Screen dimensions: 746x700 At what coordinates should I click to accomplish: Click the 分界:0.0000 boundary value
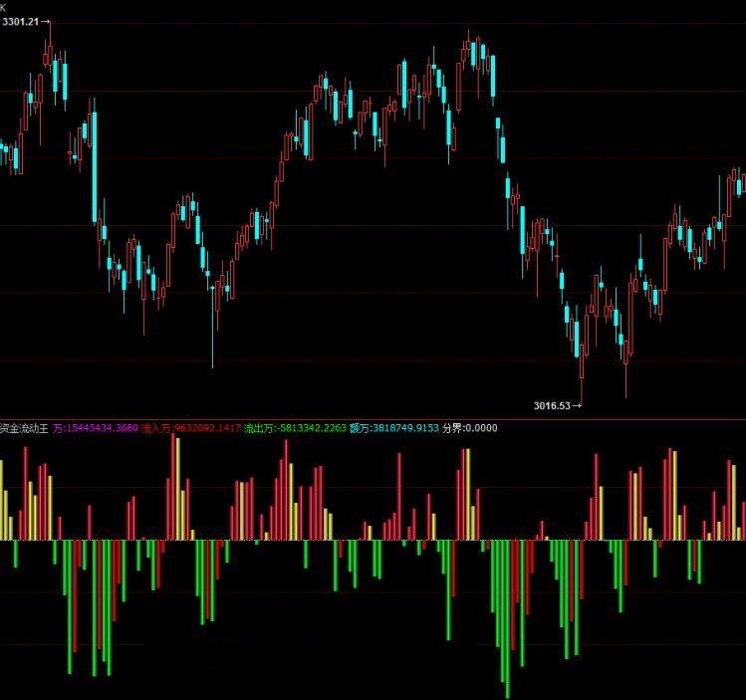click(x=470, y=428)
